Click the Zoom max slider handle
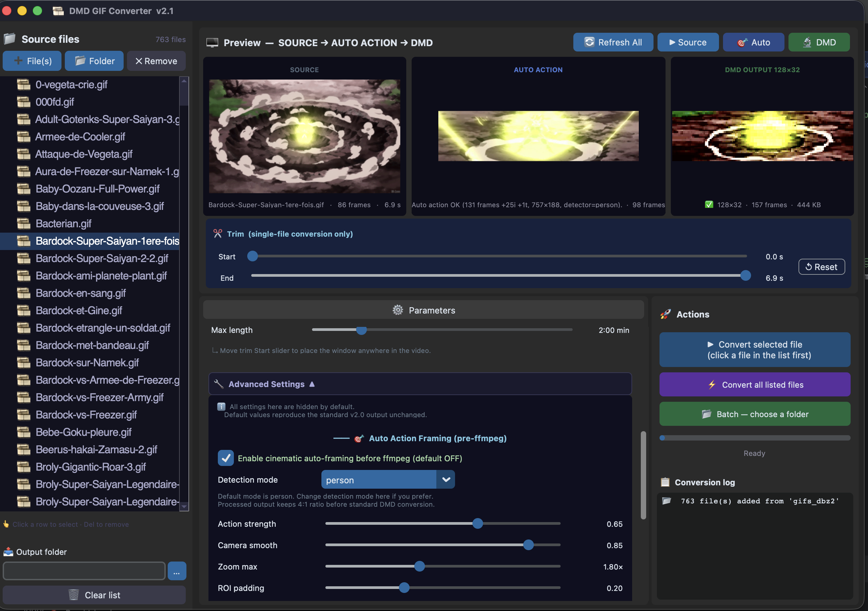This screenshot has height=611, width=868. coord(419,567)
